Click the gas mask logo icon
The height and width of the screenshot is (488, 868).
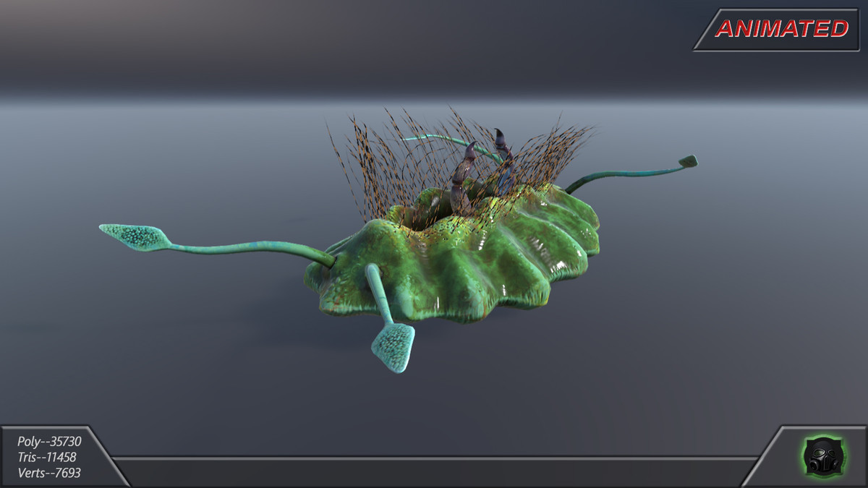click(x=822, y=457)
